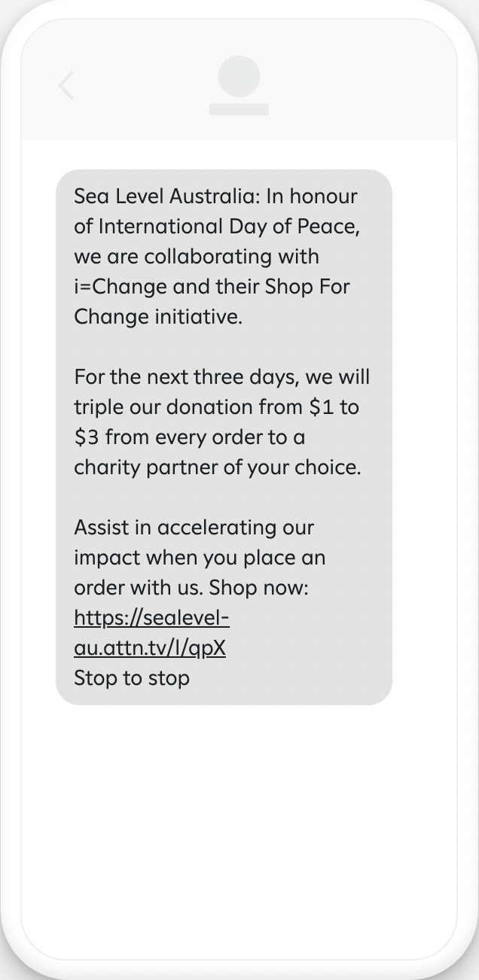Image resolution: width=479 pixels, height=980 pixels.
Task: Click the 'Shop now:' text
Action: (259, 588)
